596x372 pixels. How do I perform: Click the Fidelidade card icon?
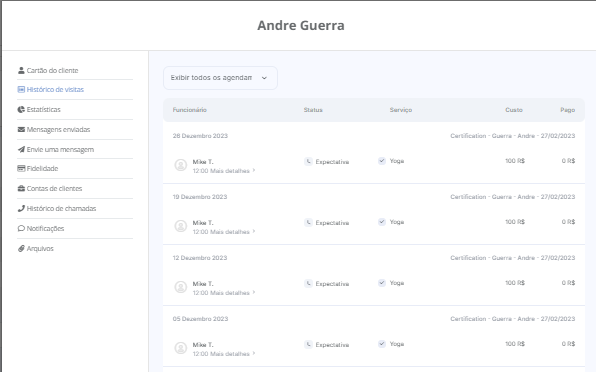point(21,168)
